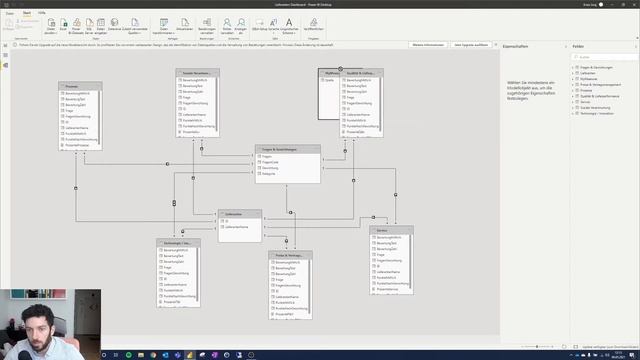The width and height of the screenshot is (640, 360).
Task: Select the Service table card header
Action: (x=391, y=230)
